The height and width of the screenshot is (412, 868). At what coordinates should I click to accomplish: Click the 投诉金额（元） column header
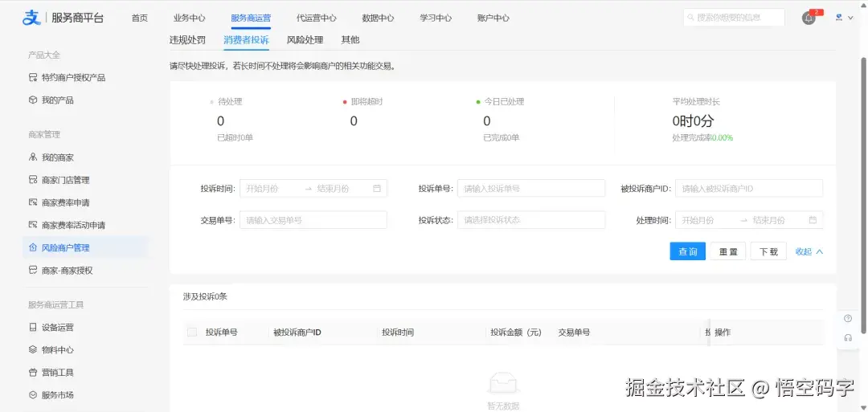(x=516, y=332)
